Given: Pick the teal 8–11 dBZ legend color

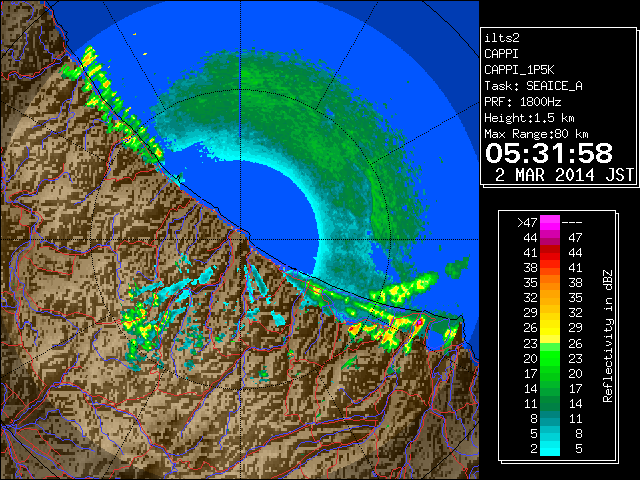Looking at the screenshot, I should coord(550,418).
